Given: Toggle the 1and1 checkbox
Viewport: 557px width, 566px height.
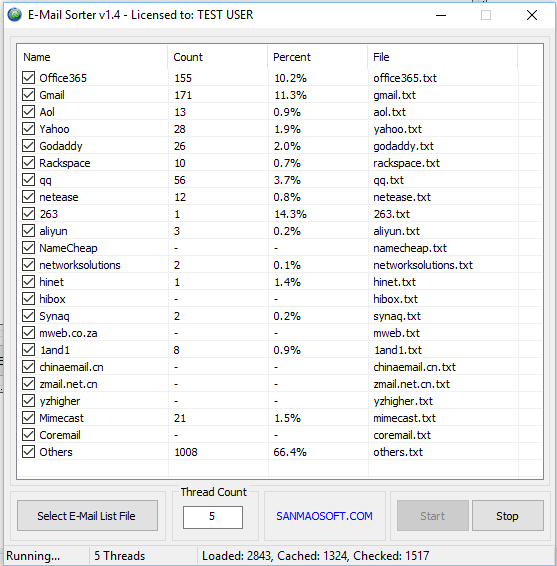Looking at the screenshot, I should tap(29, 349).
